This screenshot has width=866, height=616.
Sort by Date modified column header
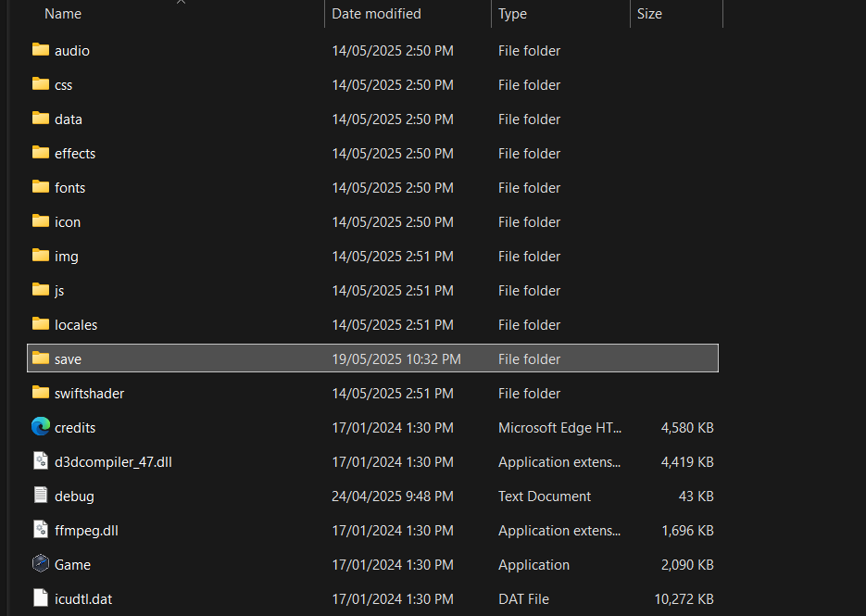376,14
